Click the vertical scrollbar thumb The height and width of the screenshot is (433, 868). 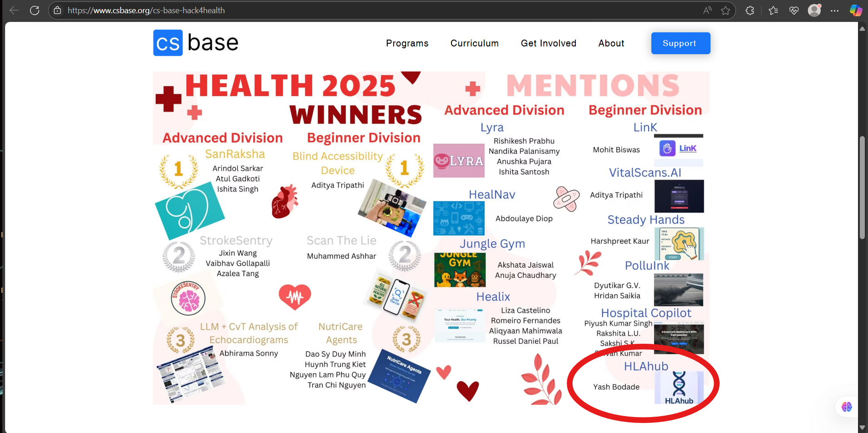pos(862,187)
